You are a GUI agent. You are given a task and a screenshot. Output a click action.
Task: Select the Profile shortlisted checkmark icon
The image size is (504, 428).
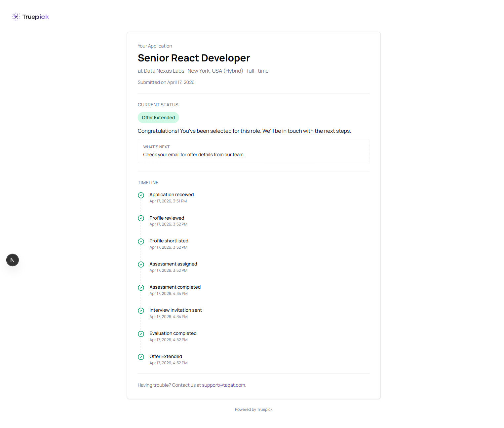141,241
